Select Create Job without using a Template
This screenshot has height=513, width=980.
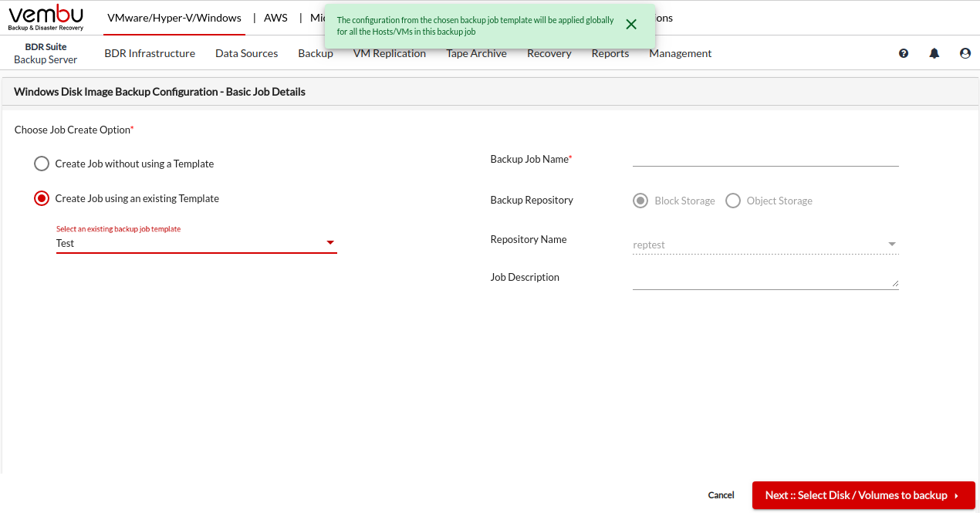(42, 164)
